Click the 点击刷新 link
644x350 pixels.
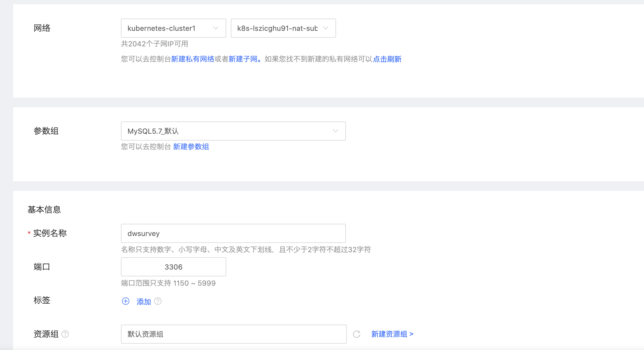(x=387, y=59)
